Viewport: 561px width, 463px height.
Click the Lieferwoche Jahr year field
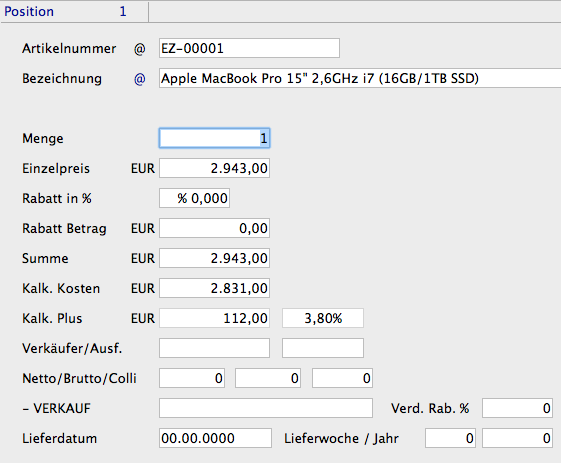tap(517, 438)
